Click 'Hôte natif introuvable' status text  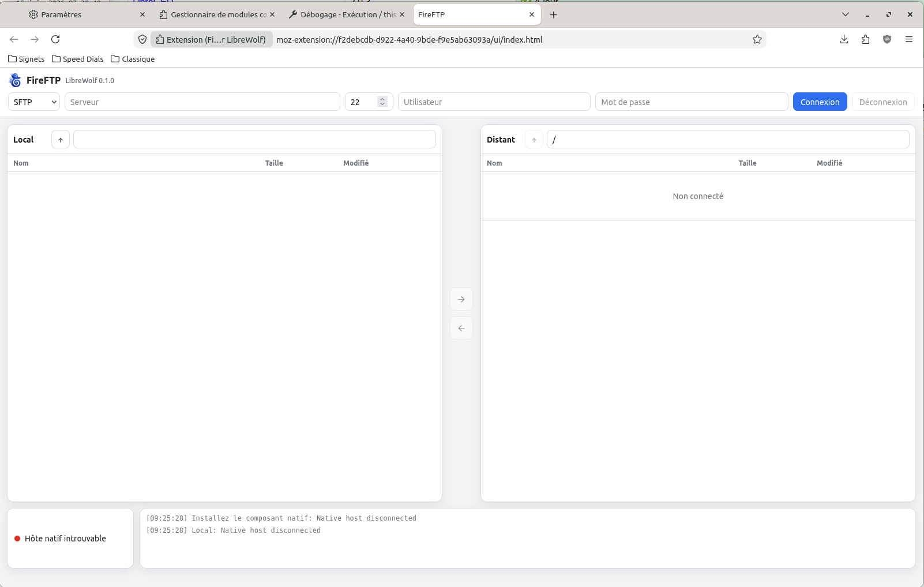pyautogui.click(x=65, y=539)
